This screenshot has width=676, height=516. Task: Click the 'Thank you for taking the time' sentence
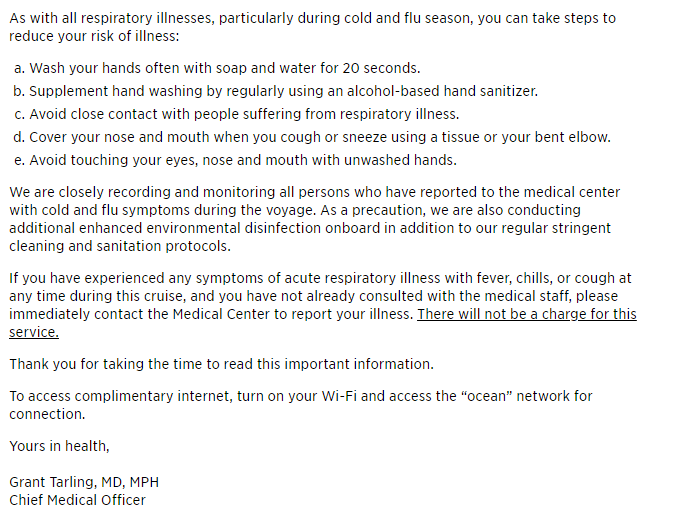coord(221,363)
